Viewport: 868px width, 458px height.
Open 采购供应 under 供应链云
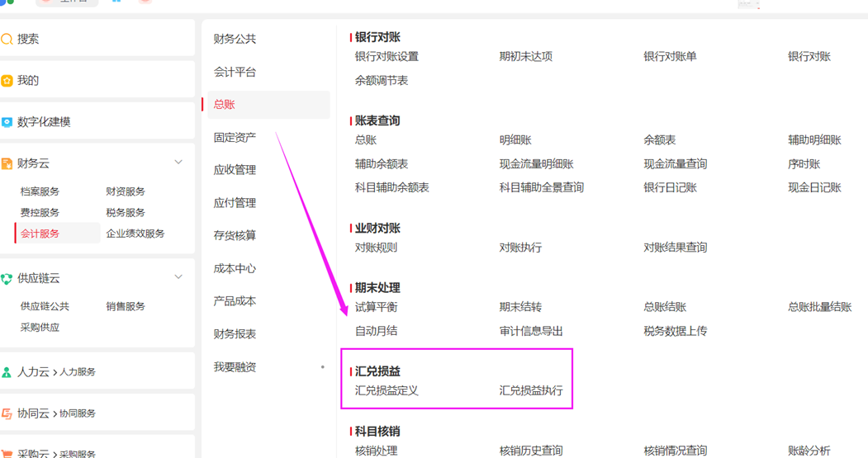tap(40, 328)
